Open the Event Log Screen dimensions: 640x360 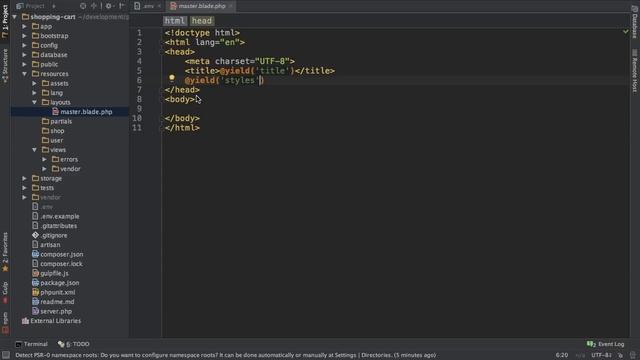(x=606, y=344)
